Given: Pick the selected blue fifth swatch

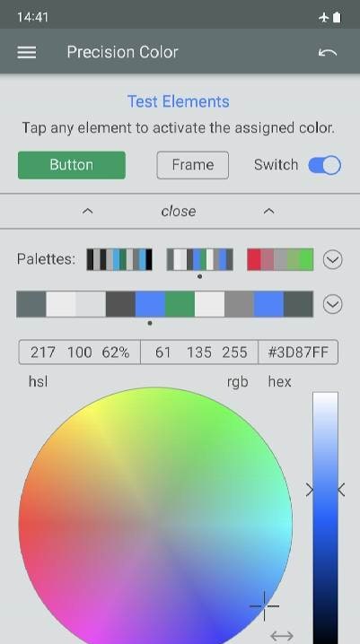Looking at the screenshot, I should click(150, 304).
